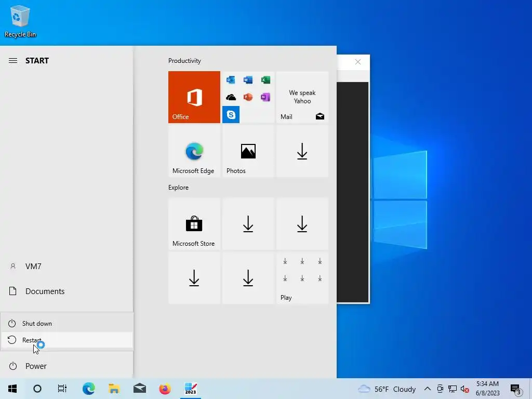Open the clock showing 5:34 AM
Image resolution: width=532 pixels, height=399 pixels.
487,389
